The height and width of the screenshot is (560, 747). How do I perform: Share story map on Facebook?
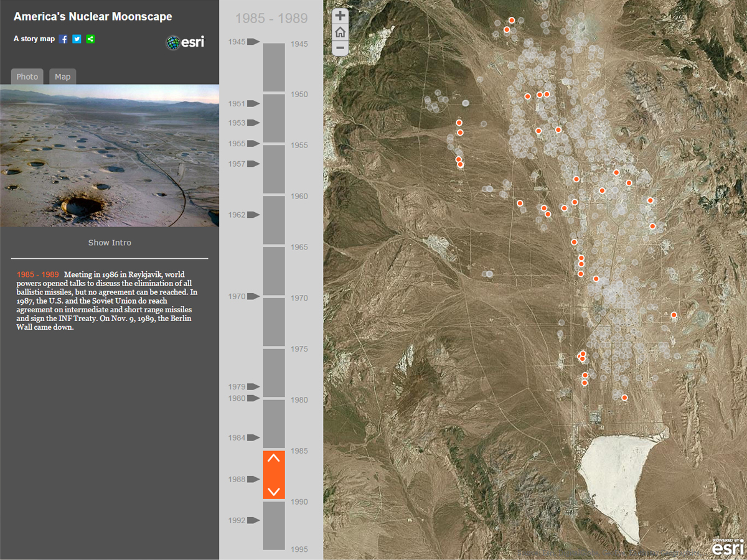click(x=63, y=39)
